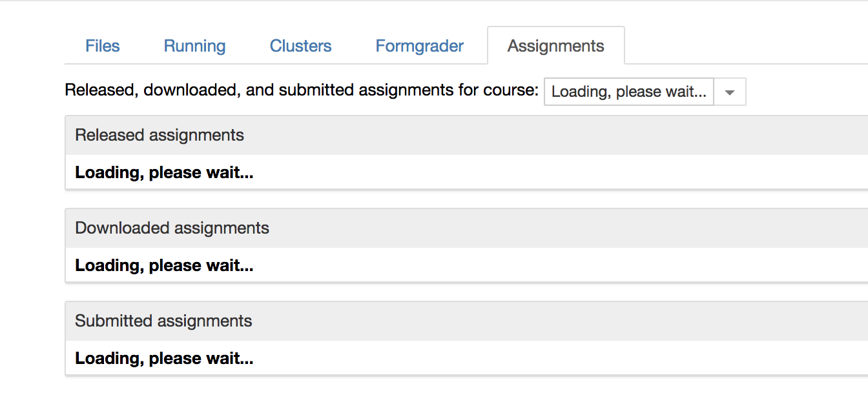Click the Files link in the navigation bar

pyautogui.click(x=102, y=45)
